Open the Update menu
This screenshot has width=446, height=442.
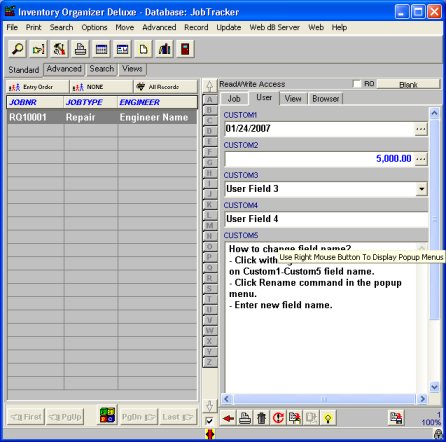[x=229, y=27]
